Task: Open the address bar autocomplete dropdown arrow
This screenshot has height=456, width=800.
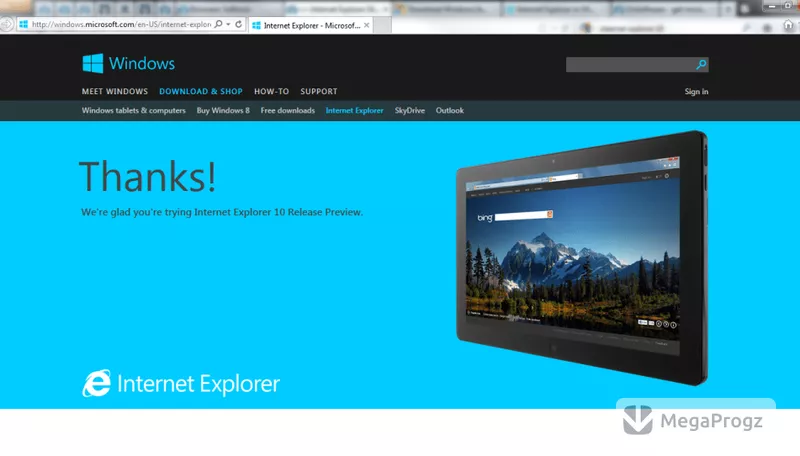Action: click(x=228, y=24)
